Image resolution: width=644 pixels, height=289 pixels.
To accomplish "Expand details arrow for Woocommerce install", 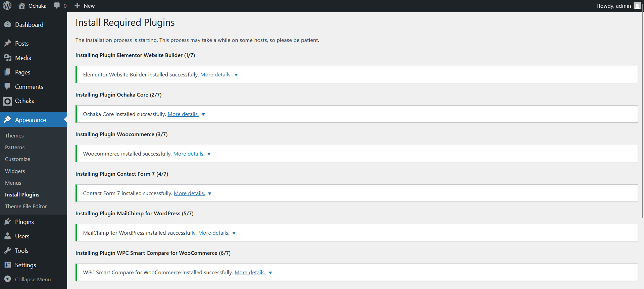I will (209, 154).
